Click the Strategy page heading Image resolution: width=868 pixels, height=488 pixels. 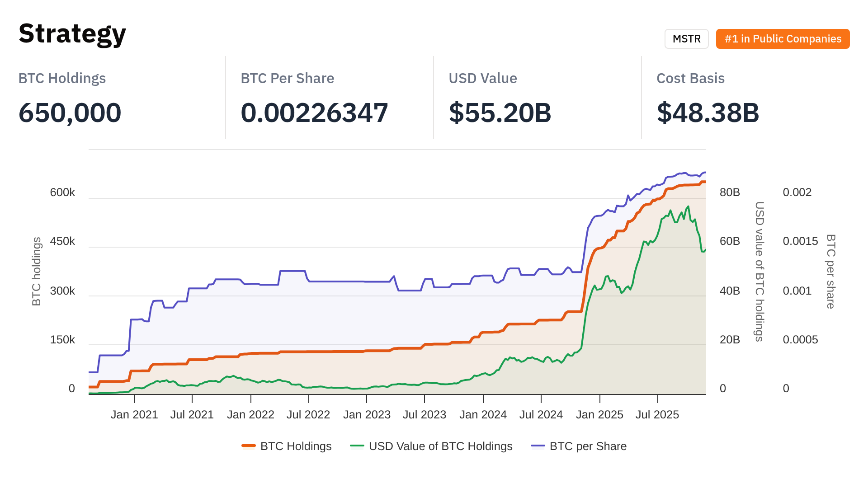click(72, 34)
